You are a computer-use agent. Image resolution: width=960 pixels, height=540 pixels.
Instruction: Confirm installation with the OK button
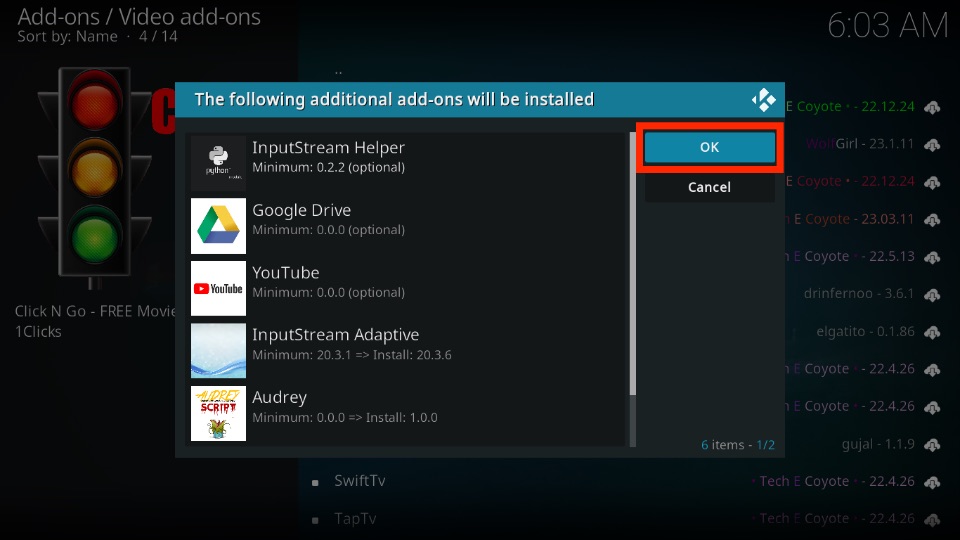(710, 147)
